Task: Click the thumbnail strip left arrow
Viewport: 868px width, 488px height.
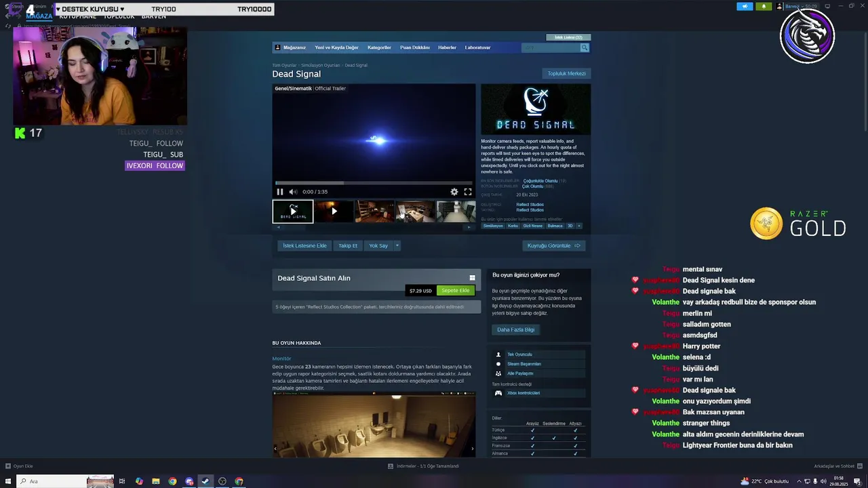Action: (x=278, y=227)
